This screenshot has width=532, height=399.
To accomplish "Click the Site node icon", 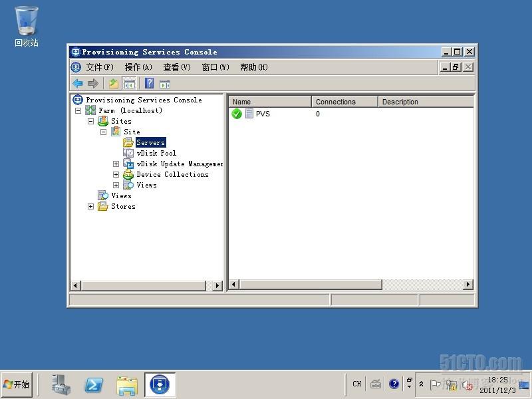I will tap(116, 131).
